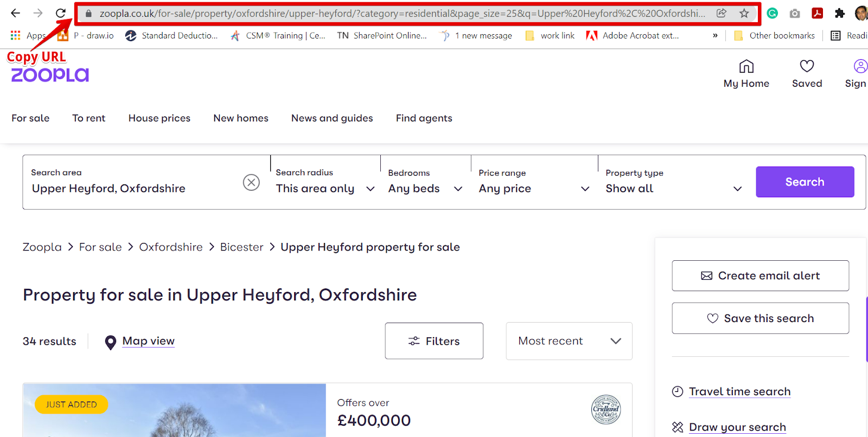Open the News and guides menu
Viewport: 868px width, 437px height.
(x=332, y=118)
